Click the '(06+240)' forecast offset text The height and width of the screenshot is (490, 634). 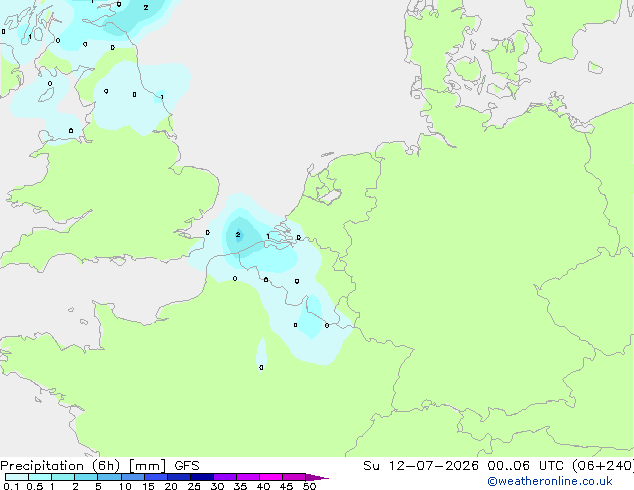(602, 466)
